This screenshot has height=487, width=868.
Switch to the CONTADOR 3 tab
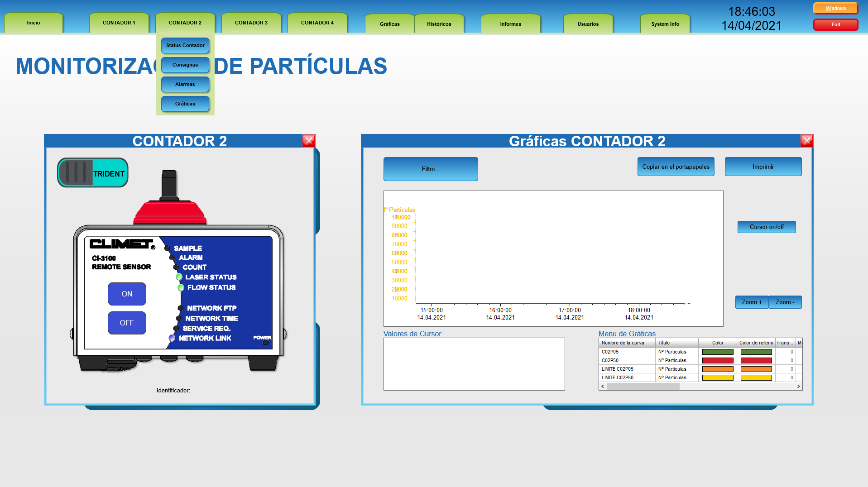[x=251, y=23]
